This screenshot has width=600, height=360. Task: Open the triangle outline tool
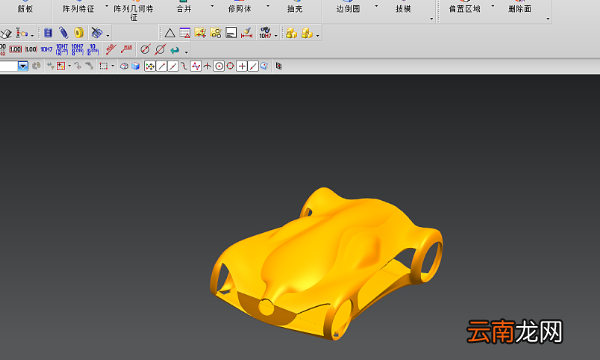(170, 33)
